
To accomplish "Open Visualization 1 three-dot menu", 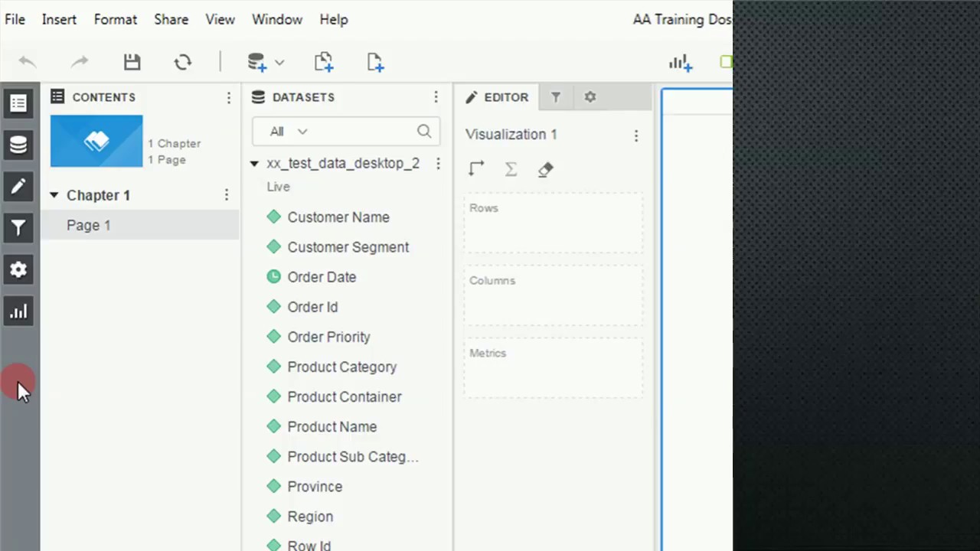I will click(635, 136).
